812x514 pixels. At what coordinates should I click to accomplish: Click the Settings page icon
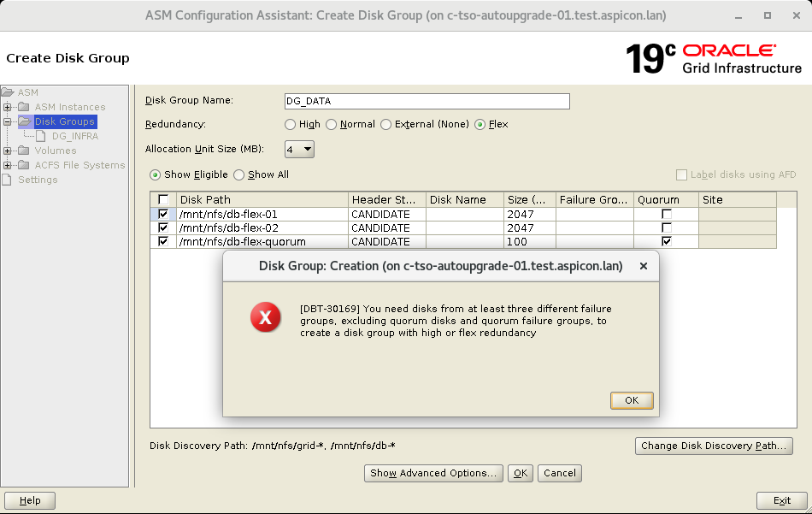7,180
